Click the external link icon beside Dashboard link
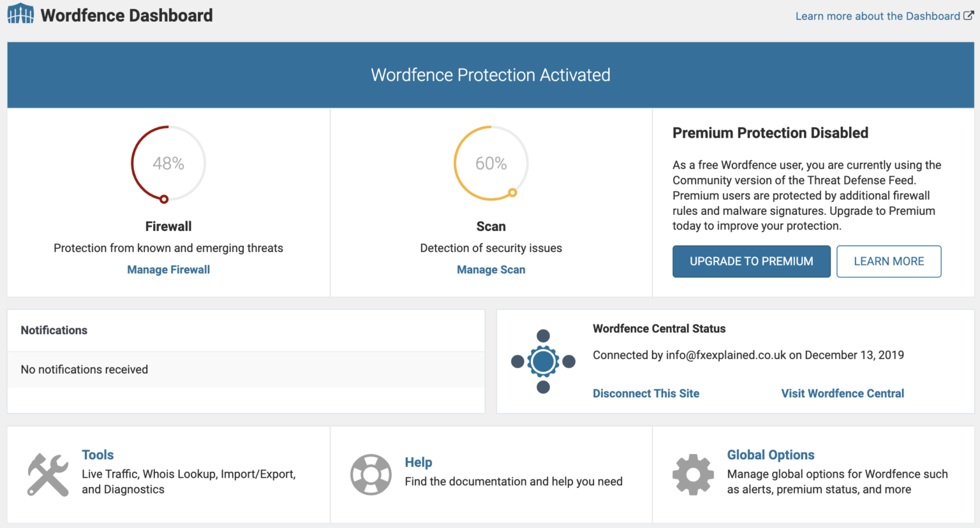This screenshot has height=528, width=980. click(968, 15)
